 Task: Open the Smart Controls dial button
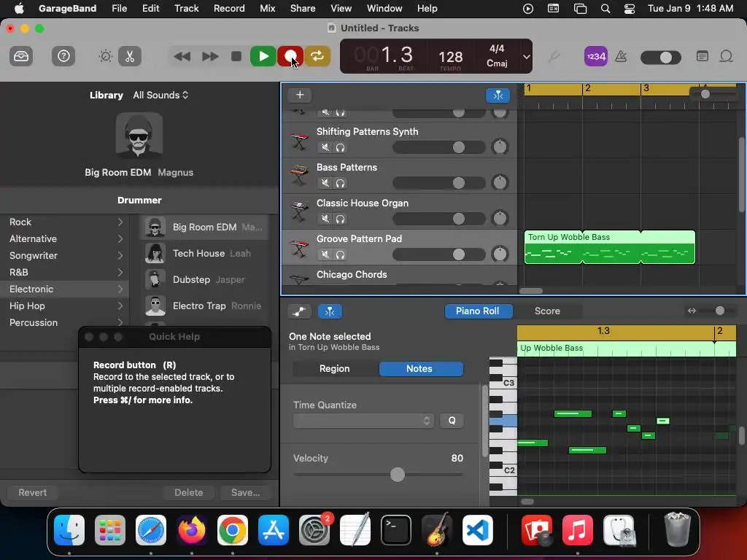coord(105,57)
